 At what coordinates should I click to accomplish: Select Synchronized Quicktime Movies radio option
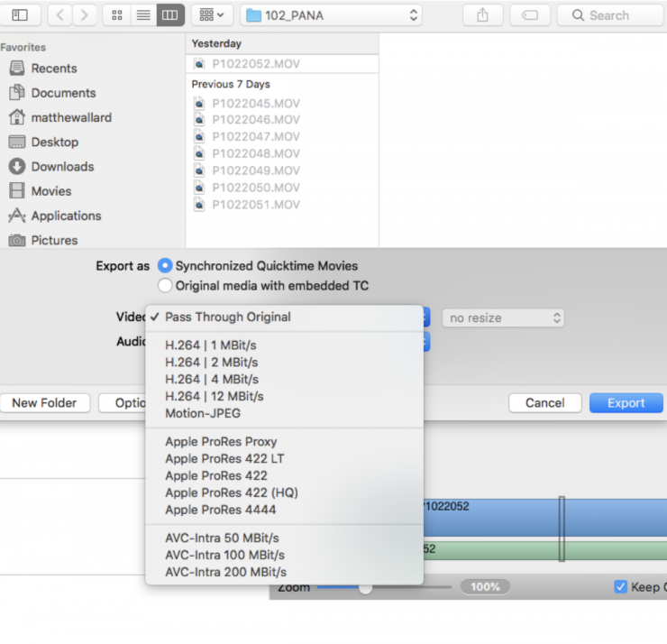165,266
